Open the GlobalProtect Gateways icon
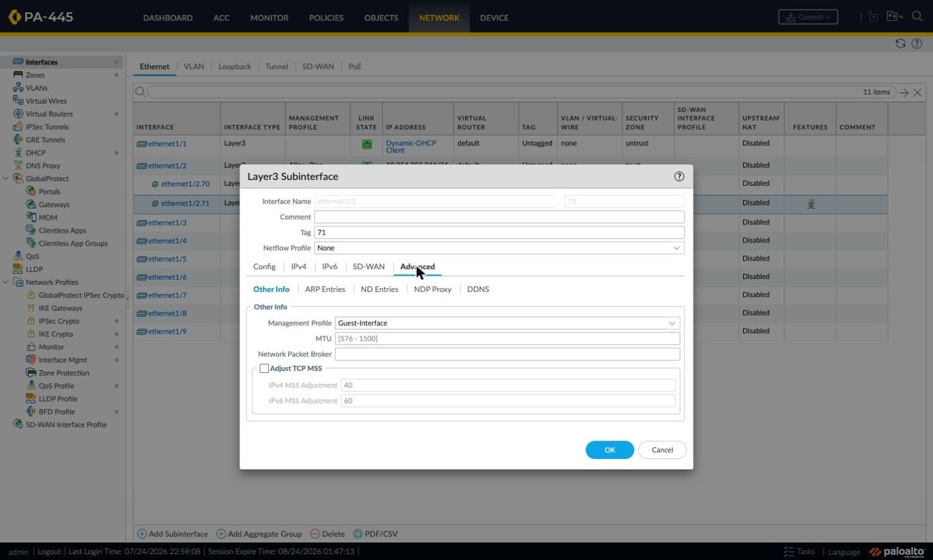 click(x=31, y=205)
